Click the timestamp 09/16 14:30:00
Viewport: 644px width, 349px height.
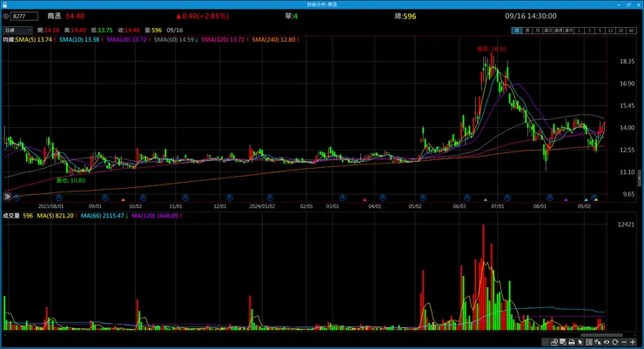point(531,16)
